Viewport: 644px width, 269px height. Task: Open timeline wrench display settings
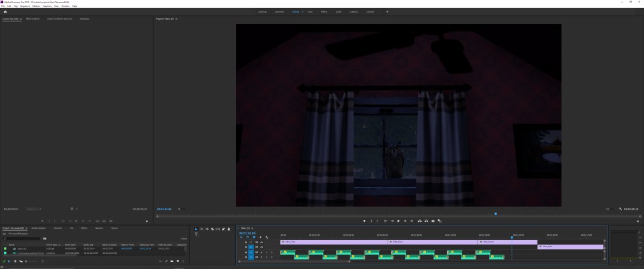[x=267, y=237]
